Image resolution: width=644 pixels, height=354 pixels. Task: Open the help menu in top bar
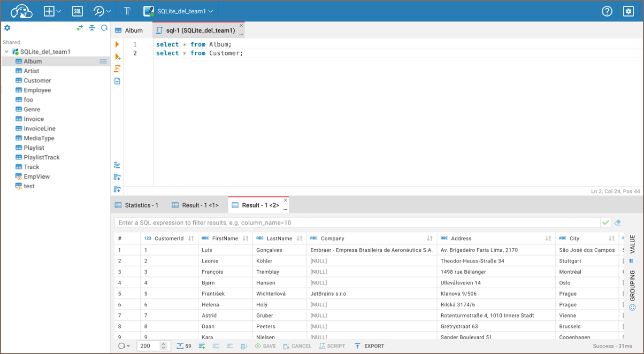click(x=607, y=11)
